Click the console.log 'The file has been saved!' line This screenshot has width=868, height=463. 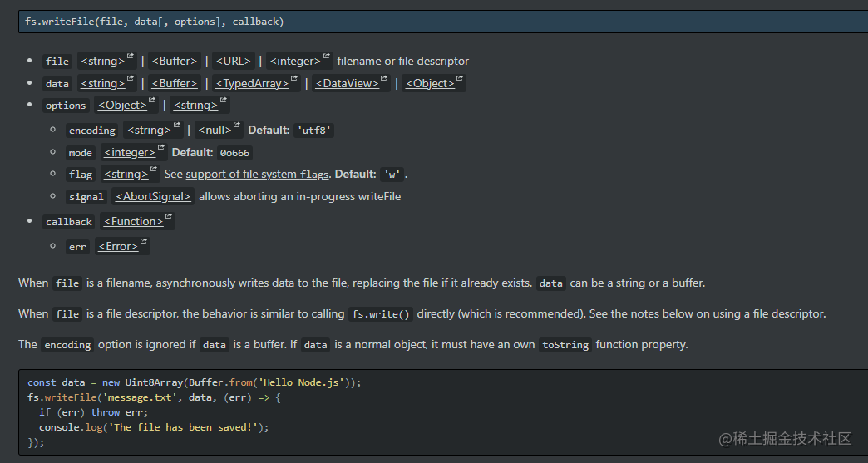click(x=154, y=427)
